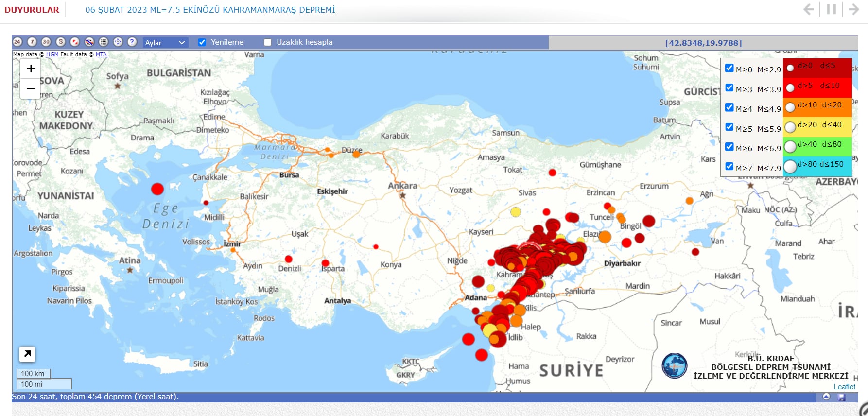
Task: Uncheck the M≥6 M≤6.9 magnitude filter
Action: click(x=729, y=147)
